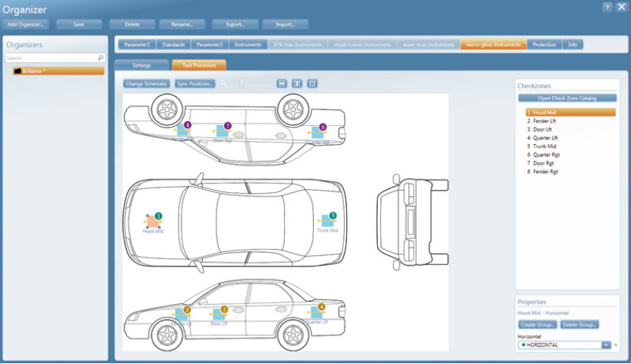This screenshot has width=631, height=364.
Task: Click the fit-height view icon in schematic toolbar
Action: coord(297,83)
